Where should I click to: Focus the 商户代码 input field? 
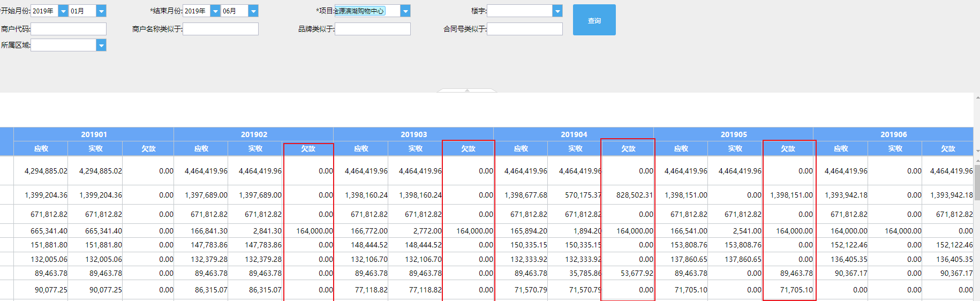tap(69, 29)
